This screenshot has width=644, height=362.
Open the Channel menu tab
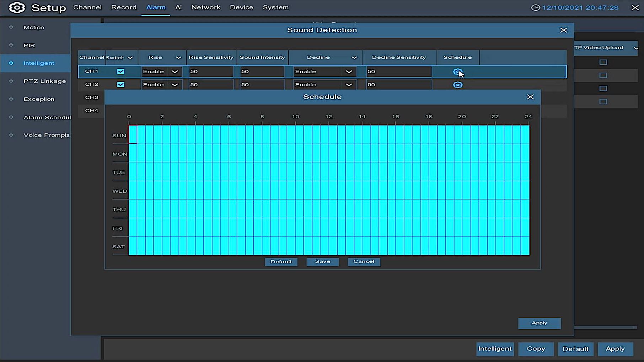click(x=87, y=7)
